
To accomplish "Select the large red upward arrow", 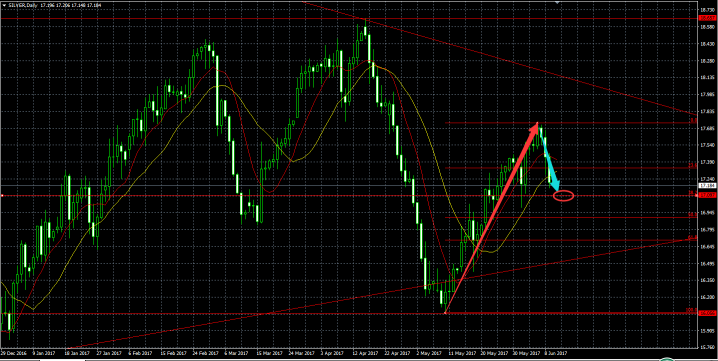I will pos(492,217).
